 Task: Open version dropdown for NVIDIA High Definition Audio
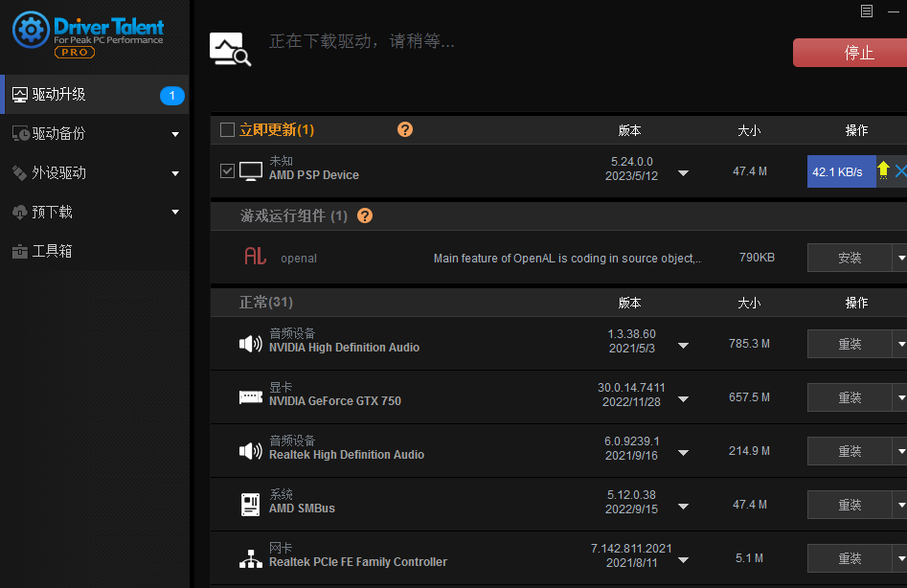[x=683, y=346]
